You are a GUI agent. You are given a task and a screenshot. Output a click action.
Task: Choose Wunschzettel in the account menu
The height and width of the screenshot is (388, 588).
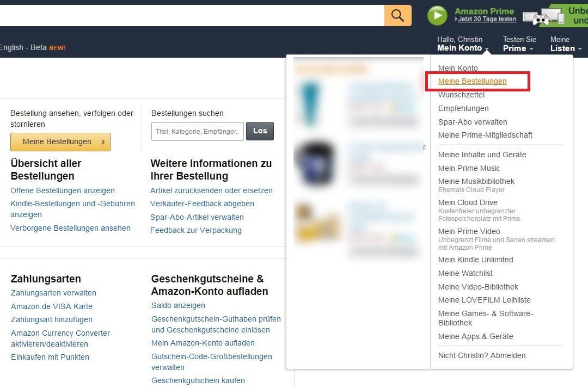(461, 95)
